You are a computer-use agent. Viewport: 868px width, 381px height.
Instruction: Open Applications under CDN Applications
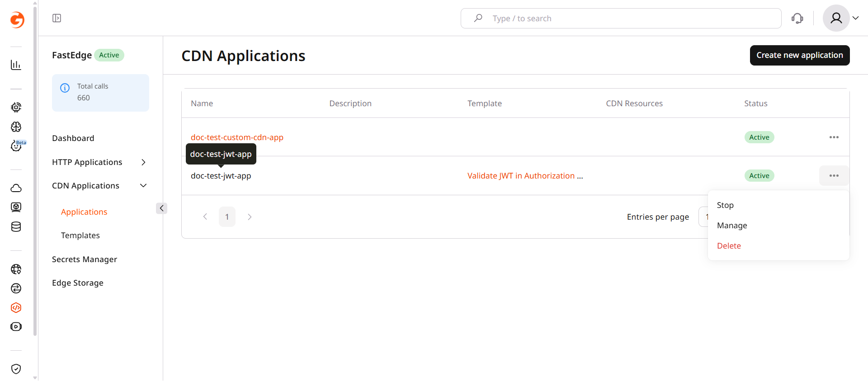click(84, 212)
